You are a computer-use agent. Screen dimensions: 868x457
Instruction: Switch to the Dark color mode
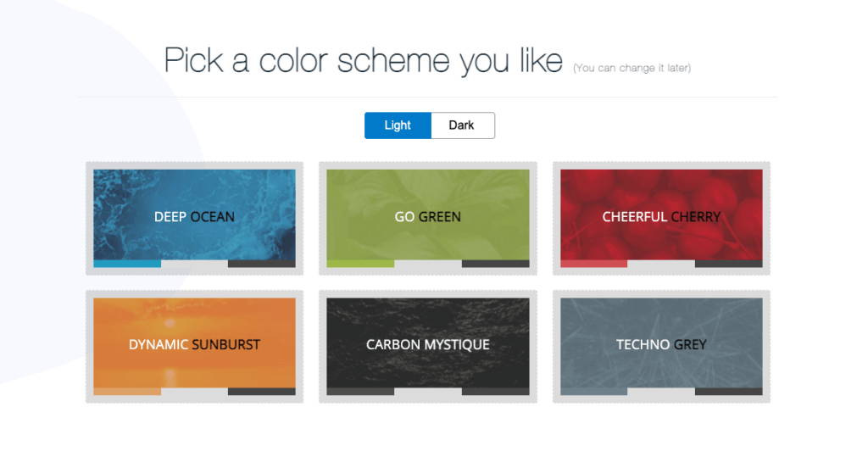(462, 125)
